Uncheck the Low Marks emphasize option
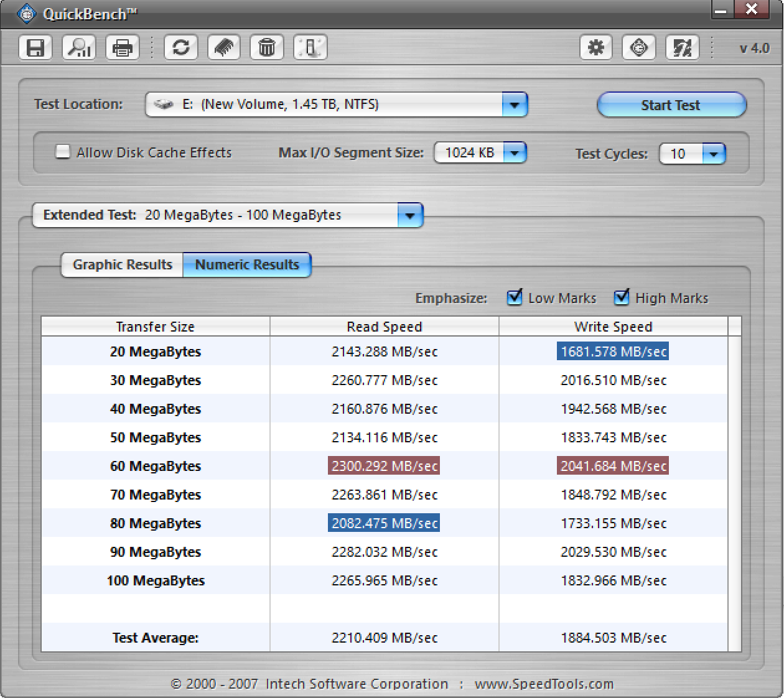The height and width of the screenshot is (698, 784). (515, 297)
